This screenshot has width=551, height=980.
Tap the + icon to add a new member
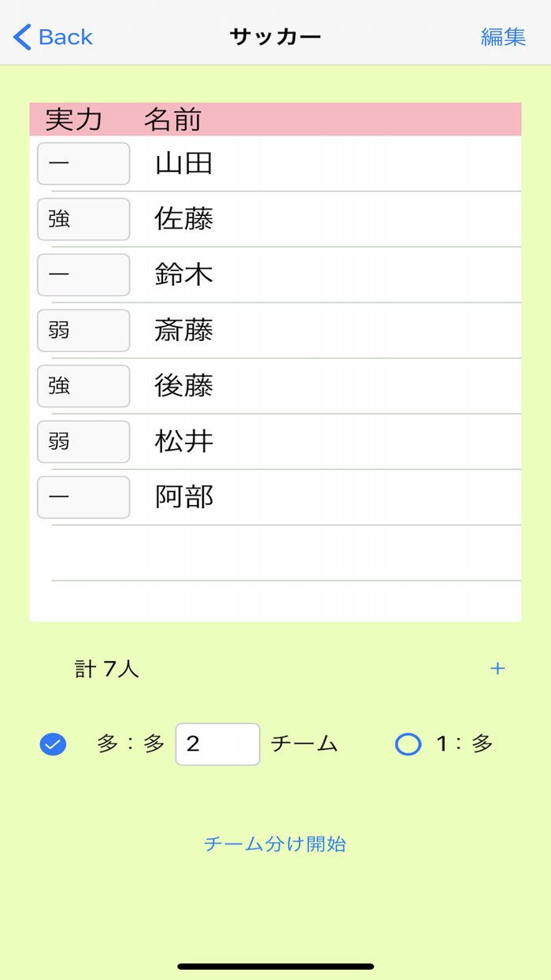[497, 668]
